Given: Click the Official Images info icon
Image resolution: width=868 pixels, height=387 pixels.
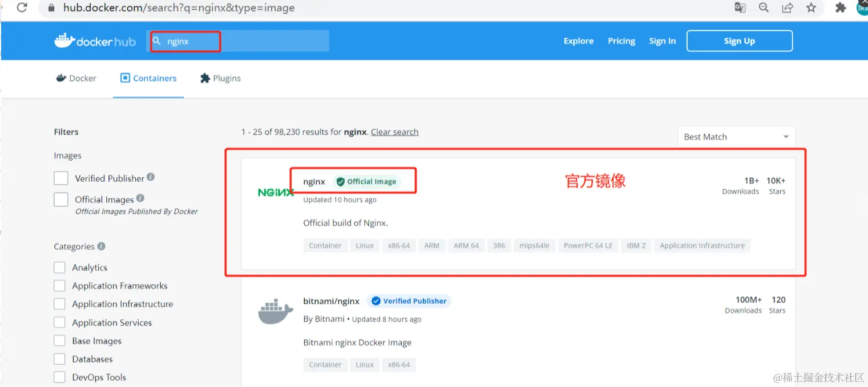Looking at the screenshot, I should coord(140,198).
